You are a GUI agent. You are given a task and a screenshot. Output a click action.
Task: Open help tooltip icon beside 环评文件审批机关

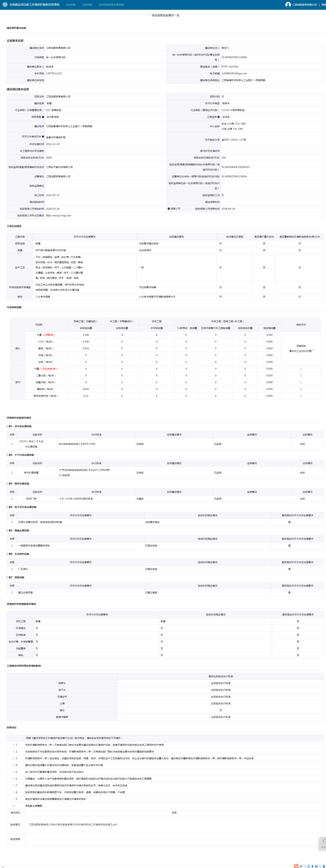pos(43,137)
